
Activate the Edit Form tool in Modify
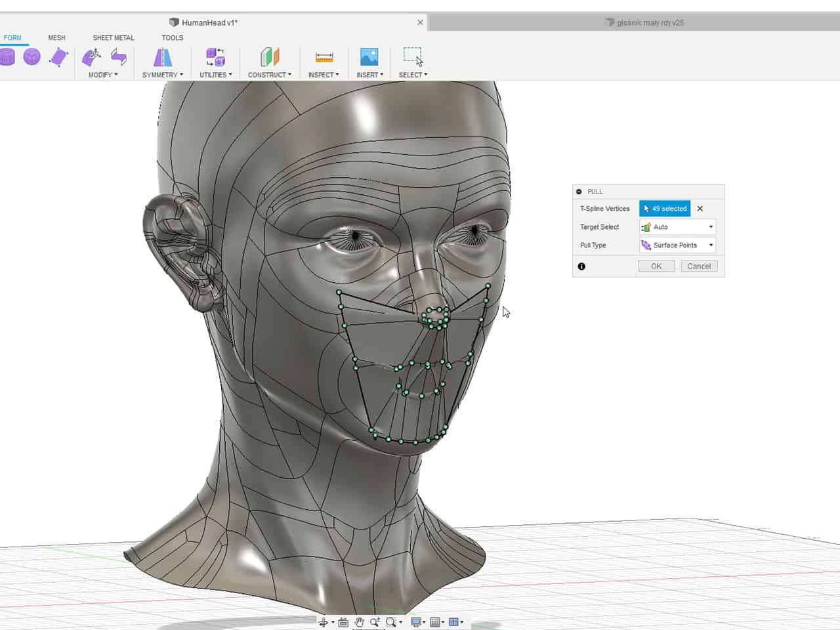point(91,58)
